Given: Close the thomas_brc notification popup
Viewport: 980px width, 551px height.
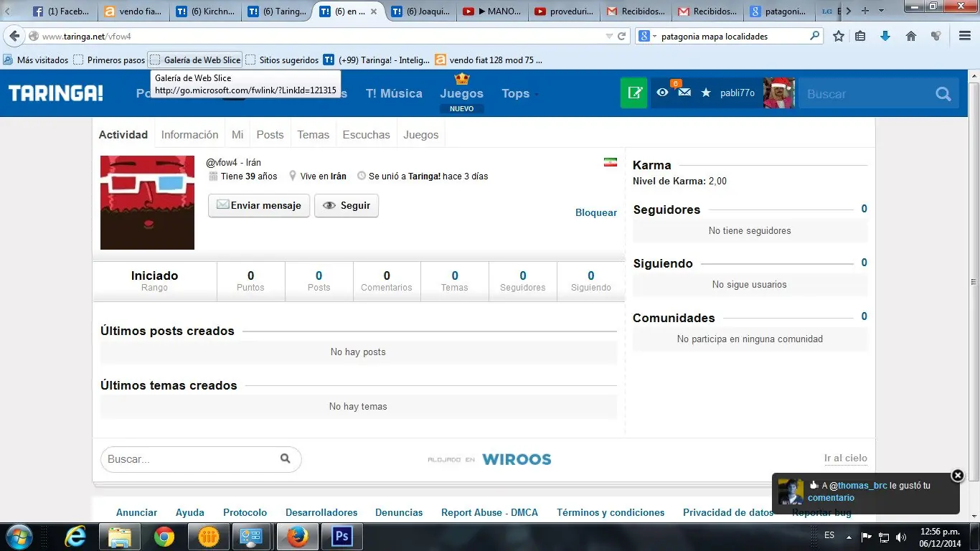Looking at the screenshot, I should tap(957, 475).
